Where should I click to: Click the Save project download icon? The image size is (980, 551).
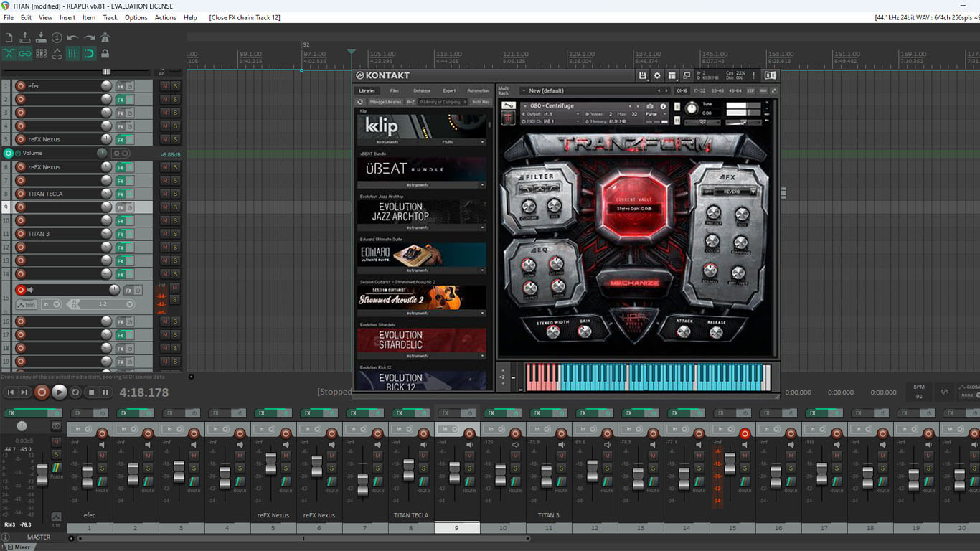[41, 37]
